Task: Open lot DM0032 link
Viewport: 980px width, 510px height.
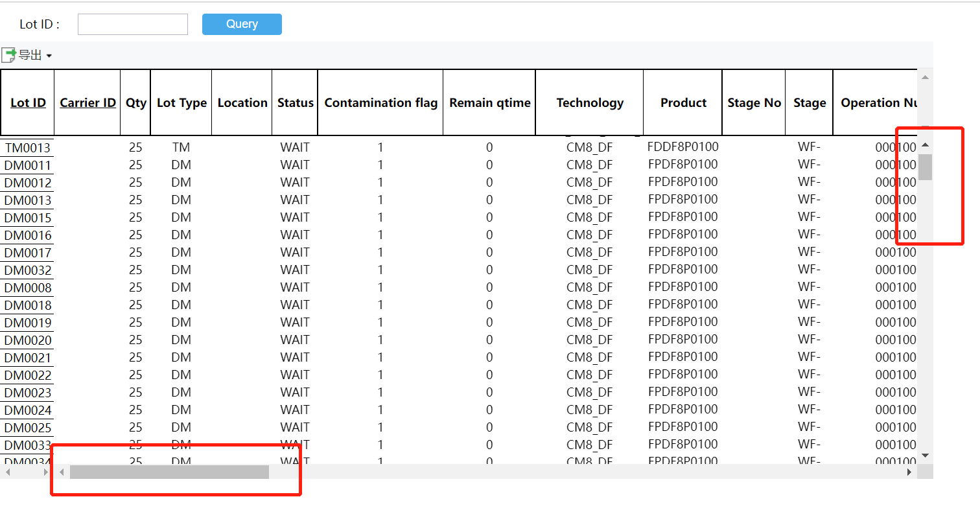Action: [x=28, y=270]
